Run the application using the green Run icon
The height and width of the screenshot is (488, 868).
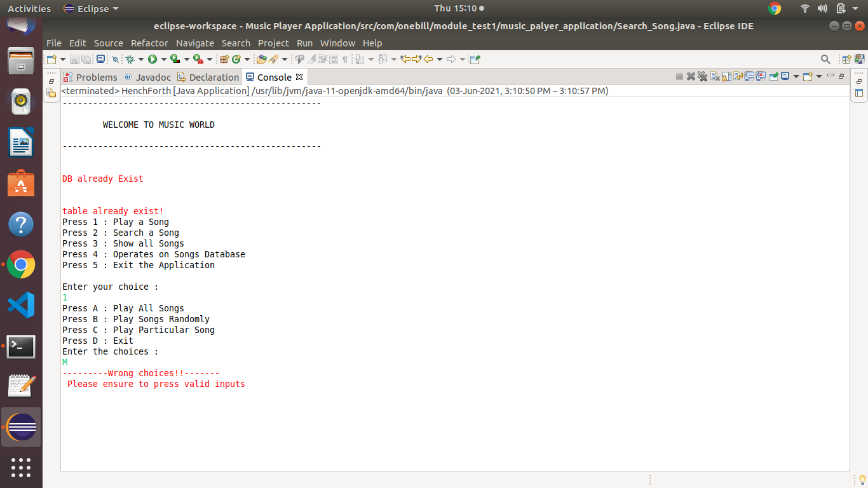coord(153,58)
